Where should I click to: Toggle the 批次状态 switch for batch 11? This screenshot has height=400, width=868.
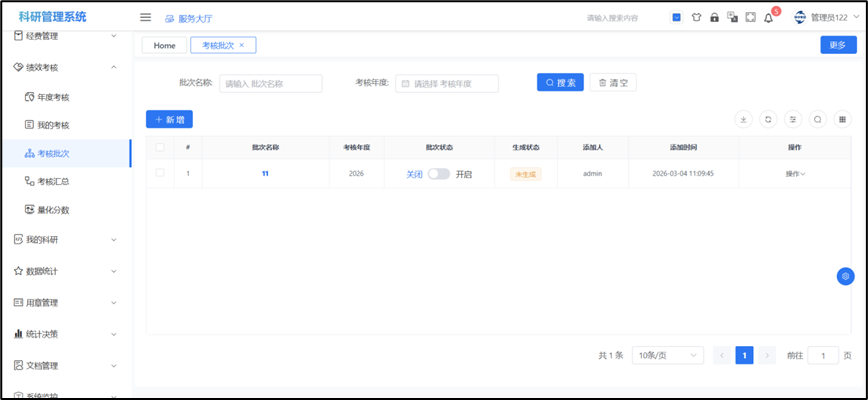coord(439,174)
